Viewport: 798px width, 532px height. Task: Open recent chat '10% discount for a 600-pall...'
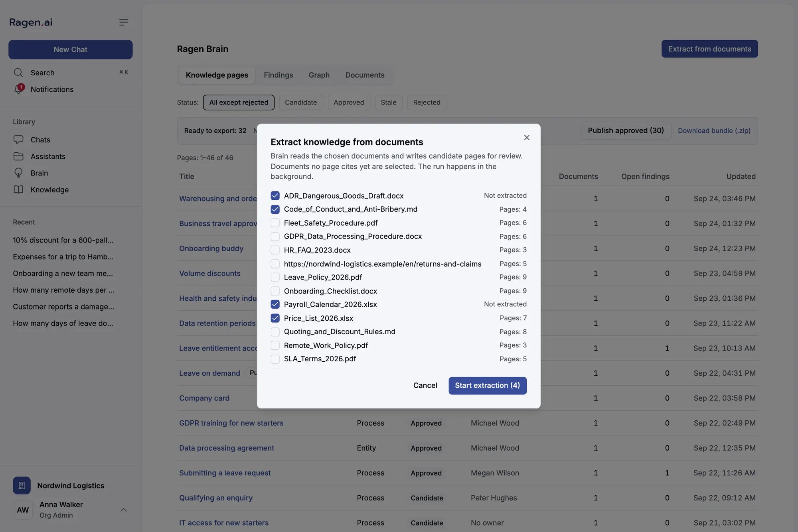pos(63,240)
